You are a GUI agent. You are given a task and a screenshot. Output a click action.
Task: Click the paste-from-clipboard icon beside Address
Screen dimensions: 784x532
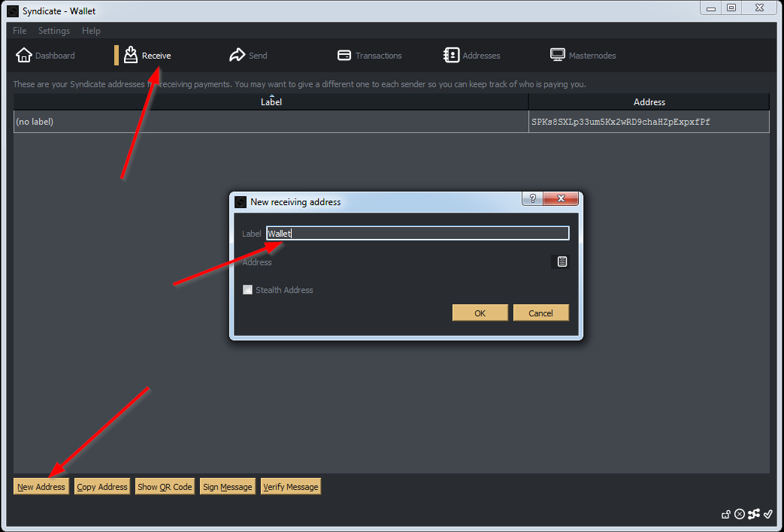562,261
